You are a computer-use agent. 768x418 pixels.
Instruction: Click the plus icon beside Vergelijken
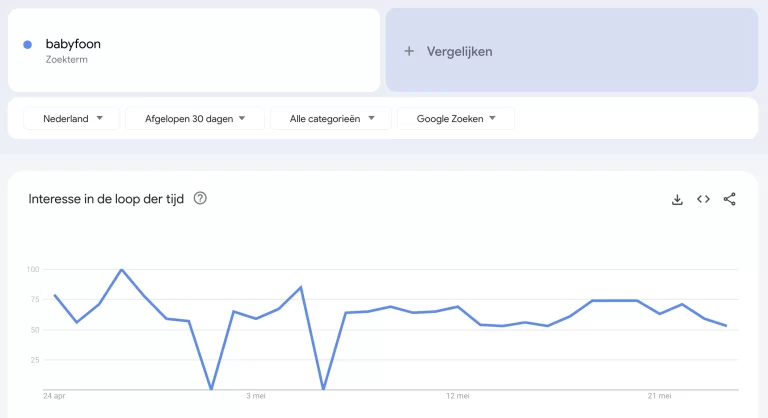coord(409,51)
